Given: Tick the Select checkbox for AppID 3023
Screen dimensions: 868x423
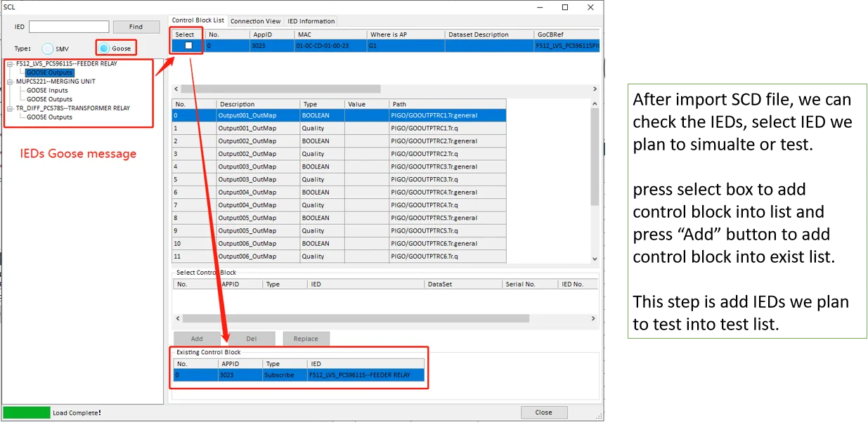Looking at the screenshot, I should tap(188, 46).
